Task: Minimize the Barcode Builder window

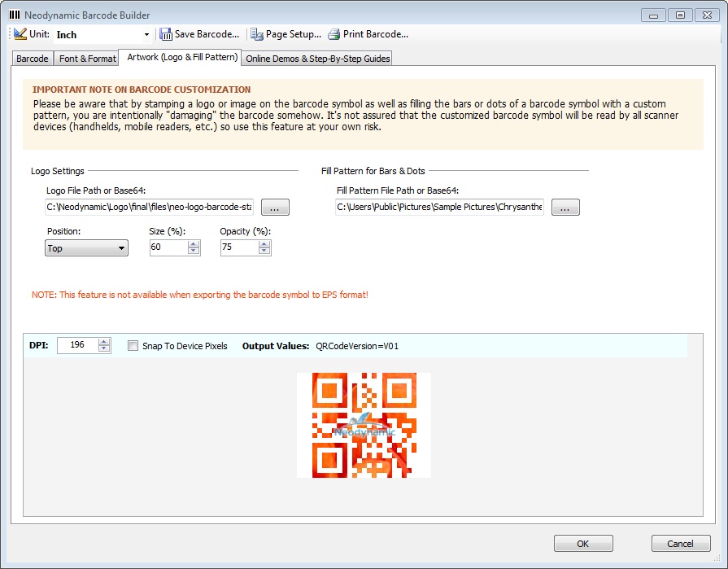Action: click(653, 15)
